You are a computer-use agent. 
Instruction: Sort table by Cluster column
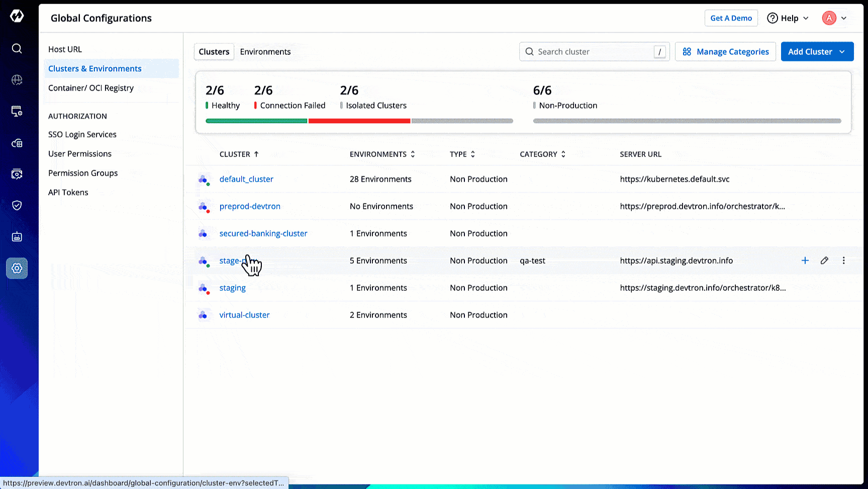pyautogui.click(x=239, y=154)
